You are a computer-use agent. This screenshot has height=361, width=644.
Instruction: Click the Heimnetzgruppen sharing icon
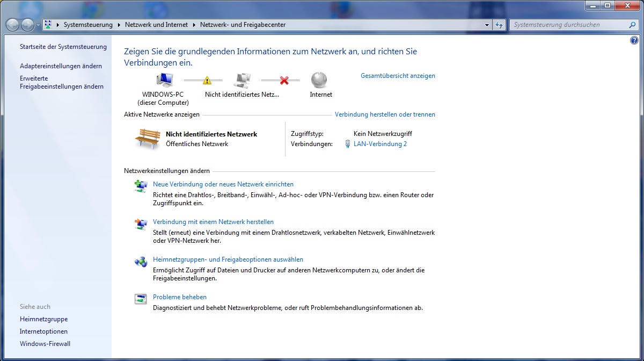click(141, 262)
